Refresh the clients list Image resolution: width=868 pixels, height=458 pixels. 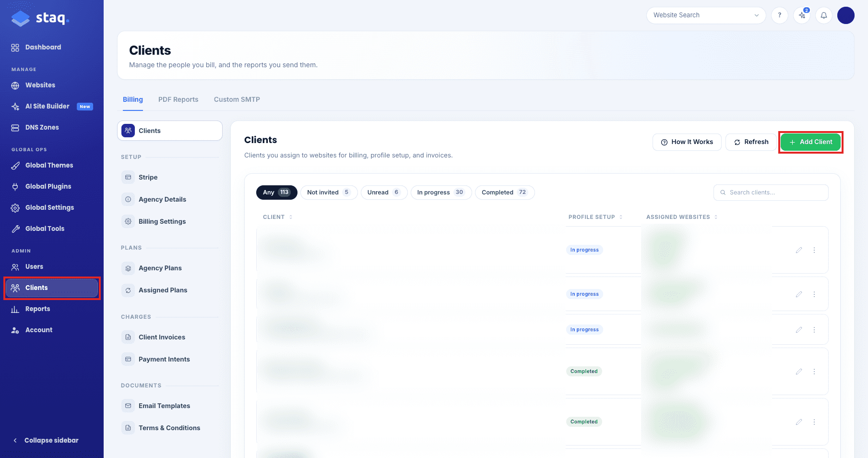click(751, 142)
